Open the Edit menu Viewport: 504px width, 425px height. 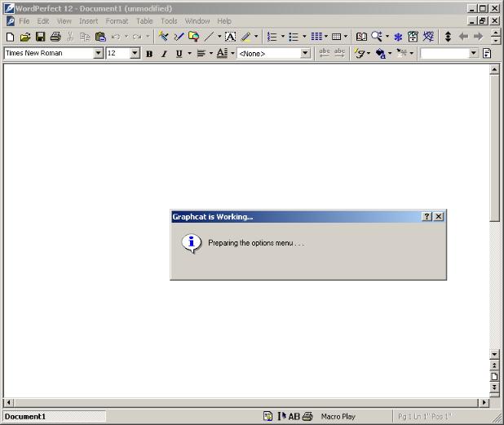coord(43,21)
